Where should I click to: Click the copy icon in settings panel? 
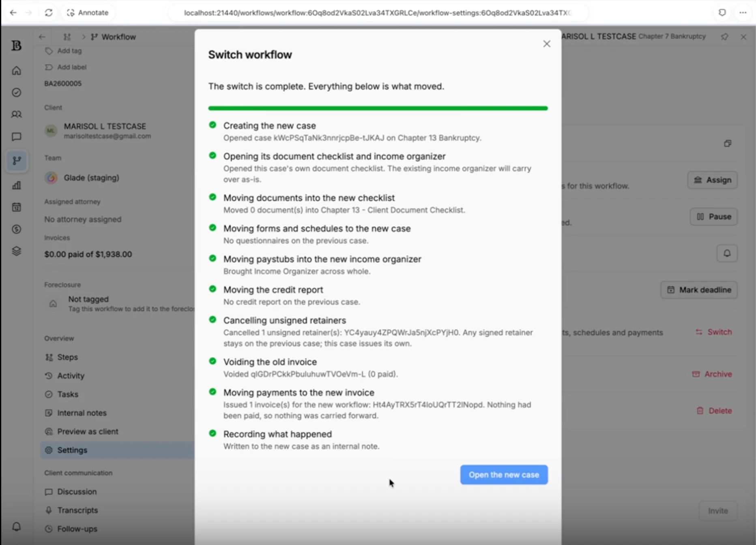click(x=728, y=143)
